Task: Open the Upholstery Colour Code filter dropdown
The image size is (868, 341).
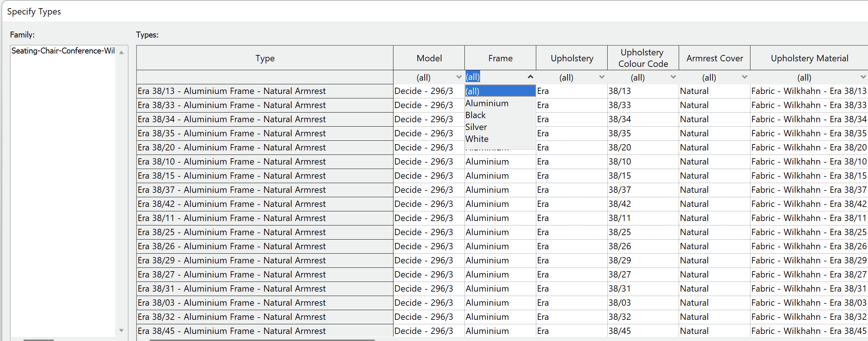Action: (673, 77)
